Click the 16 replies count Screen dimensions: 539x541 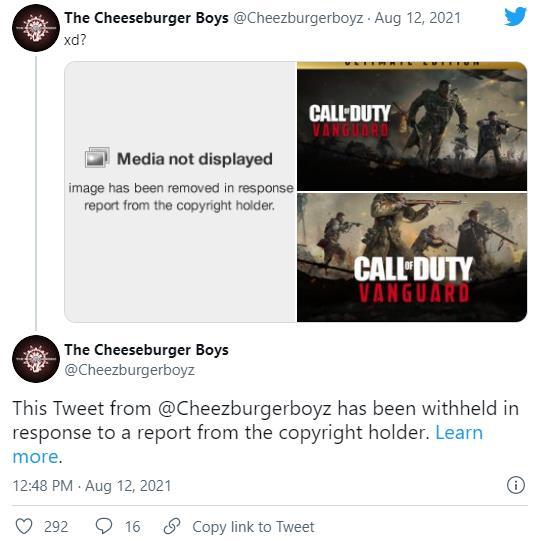pos(133,527)
